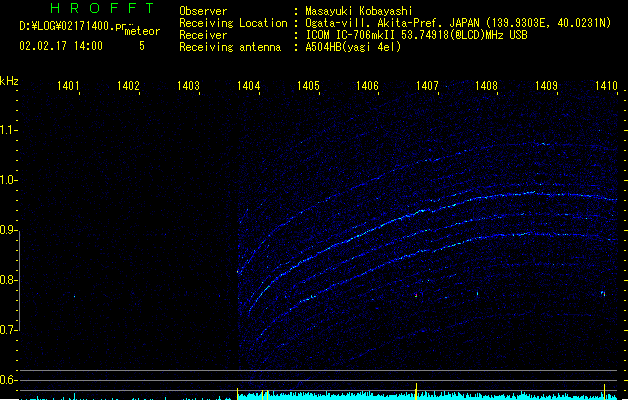The height and width of the screenshot is (400, 629).
Task: Click the 0.7 kHz frequency label
Action: [x=8, y=330]
